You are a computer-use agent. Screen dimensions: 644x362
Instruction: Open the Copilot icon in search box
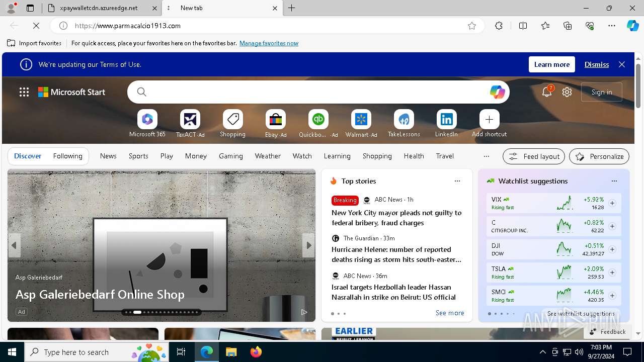(497, 92)
